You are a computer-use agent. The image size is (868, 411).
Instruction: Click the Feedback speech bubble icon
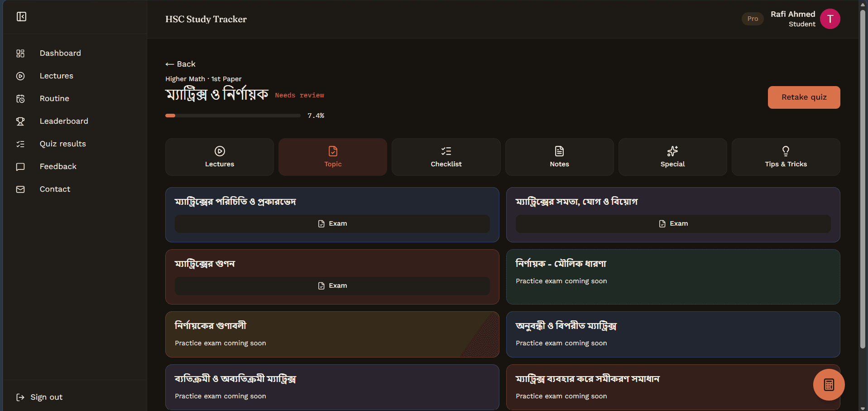20,167
